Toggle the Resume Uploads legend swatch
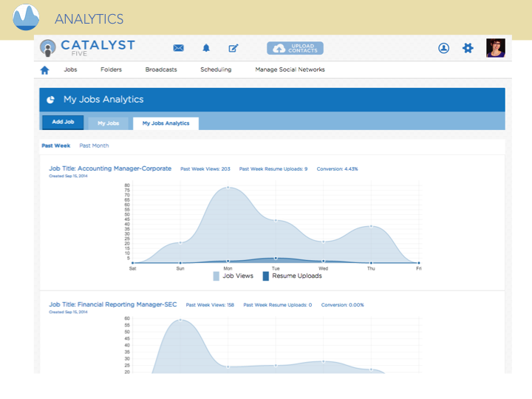This screenshot has width=532, height=399. pos(266,276)
